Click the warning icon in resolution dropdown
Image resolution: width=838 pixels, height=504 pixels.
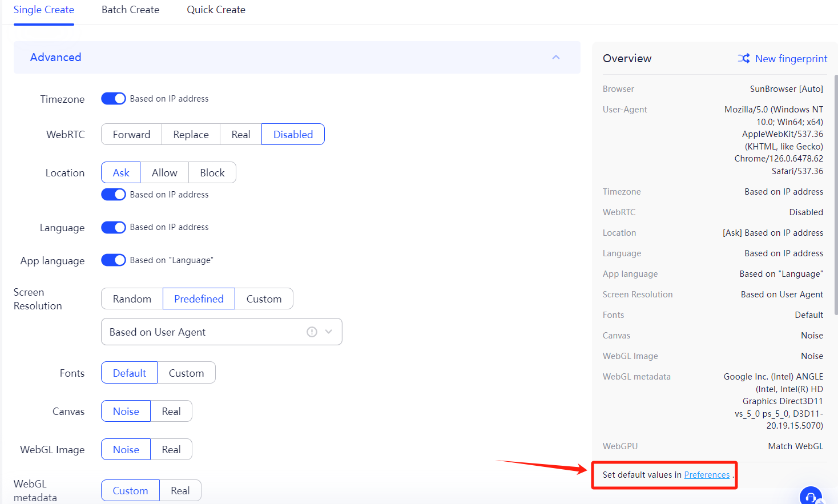click(x=312, y=332)
